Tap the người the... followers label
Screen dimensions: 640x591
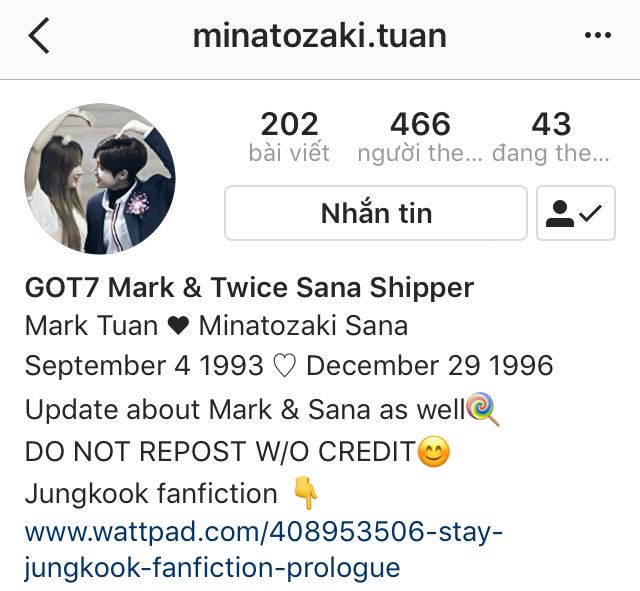pos(420,153)
